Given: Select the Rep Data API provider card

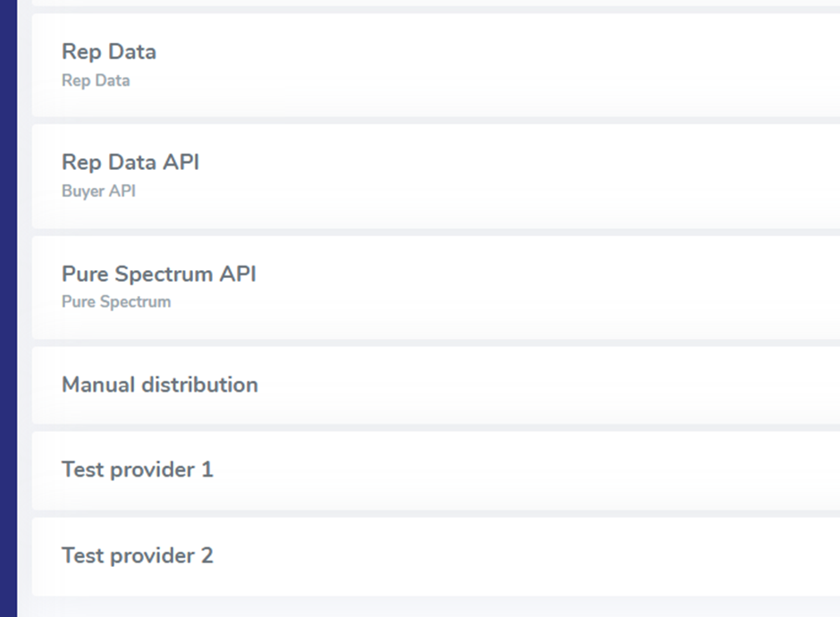Looking at the screenshot, I should (x=435, y=176).
